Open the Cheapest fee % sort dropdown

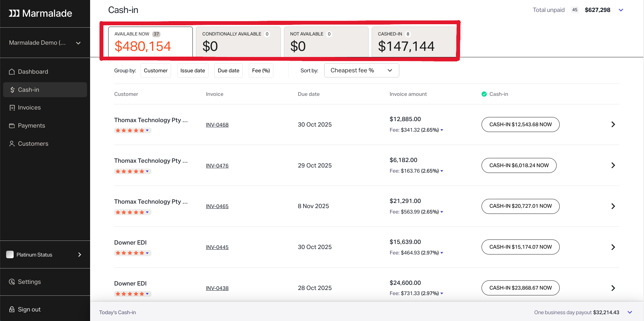pos(361,70)
